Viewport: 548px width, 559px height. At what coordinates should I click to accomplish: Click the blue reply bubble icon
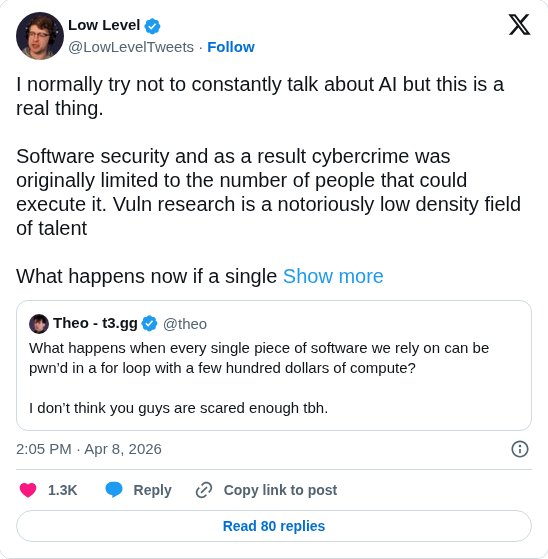(x=114, y=490)
